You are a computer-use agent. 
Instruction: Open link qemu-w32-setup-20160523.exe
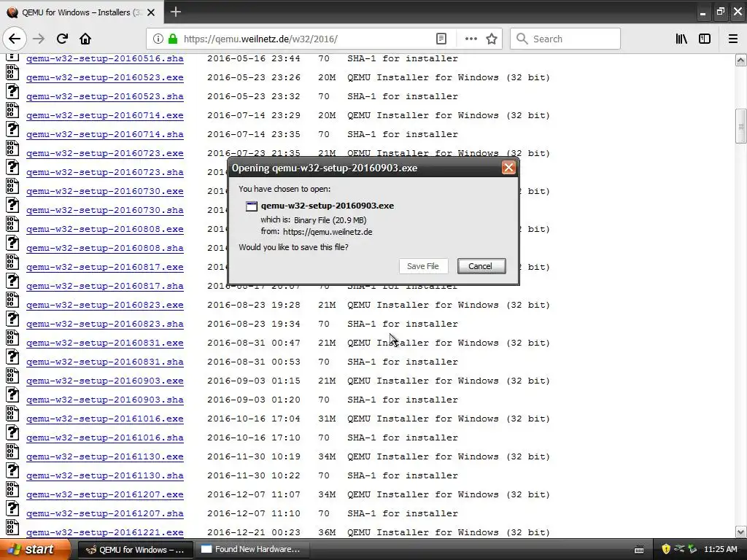click(x=105, y=77)
